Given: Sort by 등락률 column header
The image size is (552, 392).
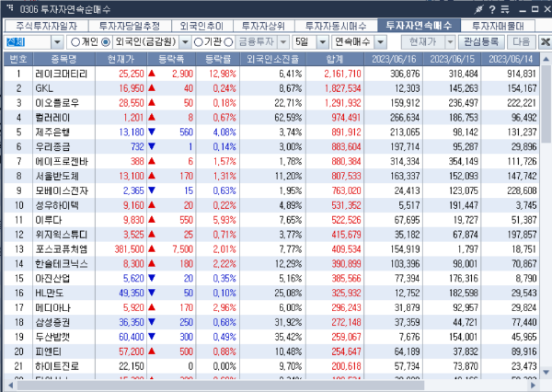Looking at the screenshot, I should [218, 59].
